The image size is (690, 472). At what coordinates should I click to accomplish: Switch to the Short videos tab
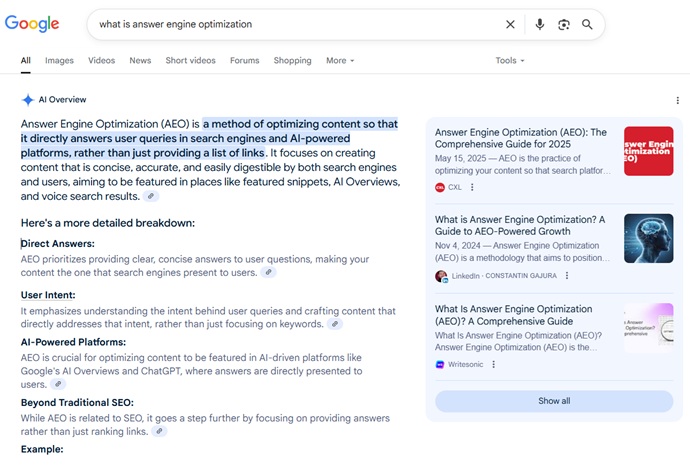point(191,61)
